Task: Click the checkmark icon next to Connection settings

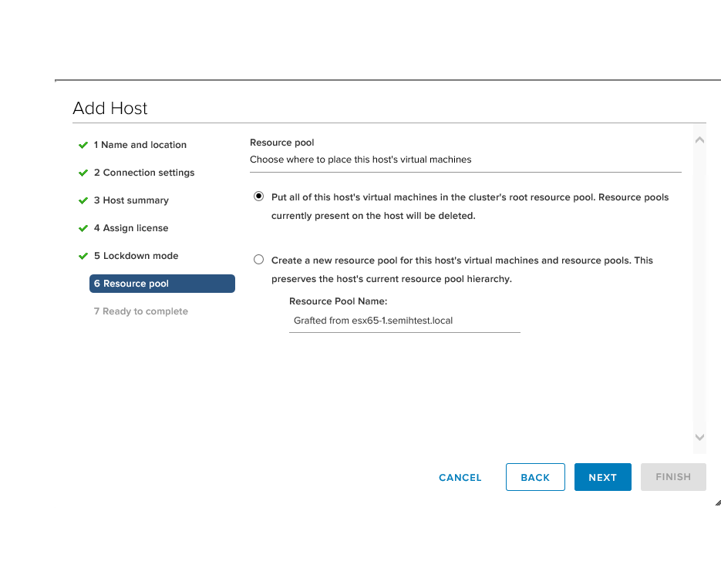Action: pos(83,173)
